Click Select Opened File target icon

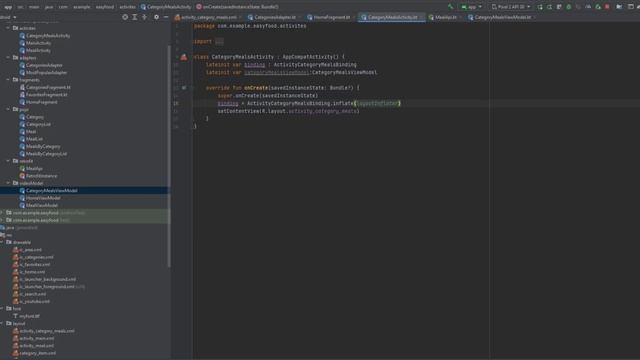tap(125, 17)
